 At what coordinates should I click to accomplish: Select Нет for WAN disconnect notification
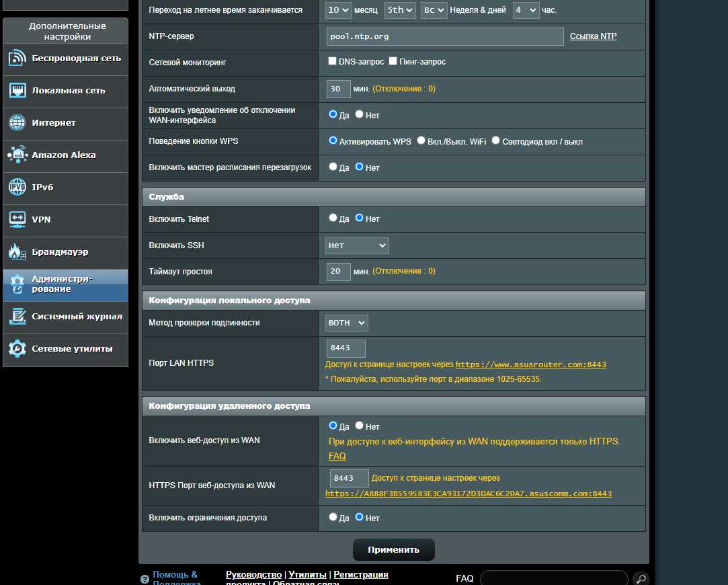pyautogui.click(x=360, y=114)
